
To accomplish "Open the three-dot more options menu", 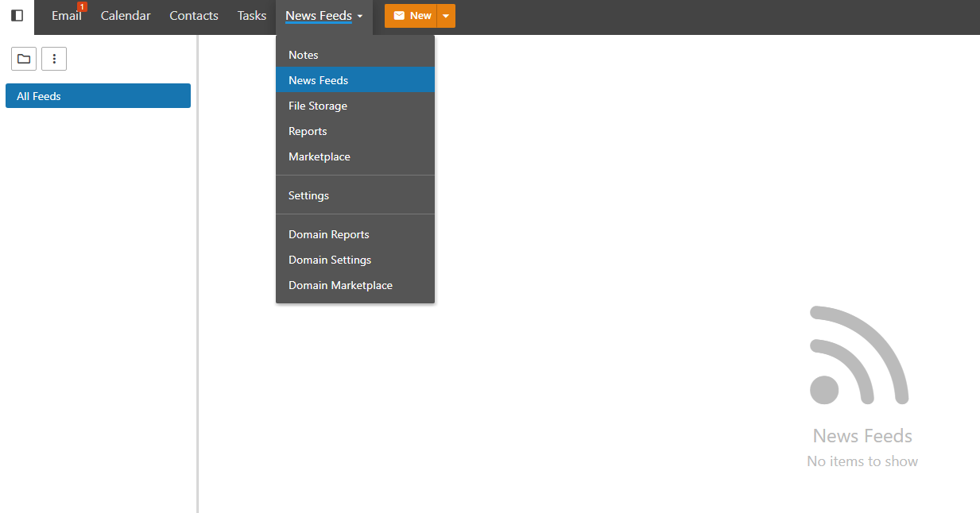I will tap(54, 59).
